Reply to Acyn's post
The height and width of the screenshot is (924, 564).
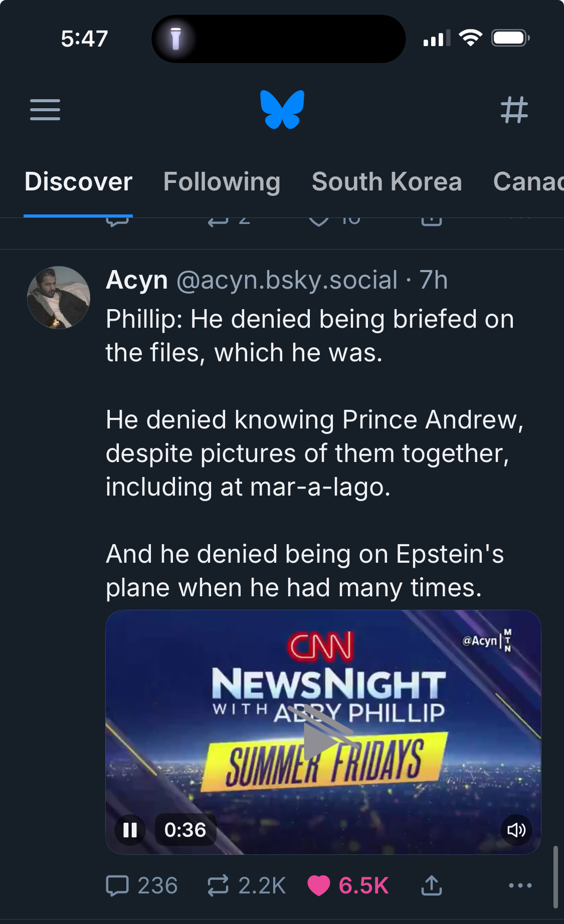pyautogui.click(x=118, y=885)
